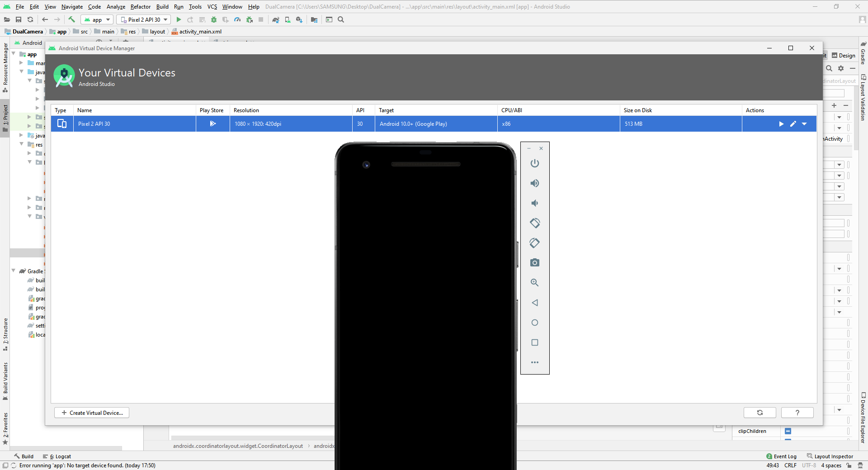This screenshot has width=868, height=470.
Task: Open emulator extended controls three dots
Action: (x=535, y=362)
